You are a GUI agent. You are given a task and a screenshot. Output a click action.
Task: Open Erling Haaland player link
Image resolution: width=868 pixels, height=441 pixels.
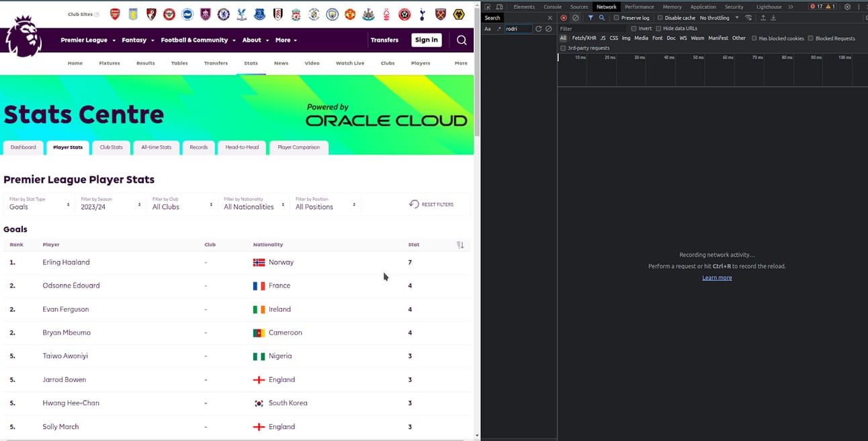[66, 262]
